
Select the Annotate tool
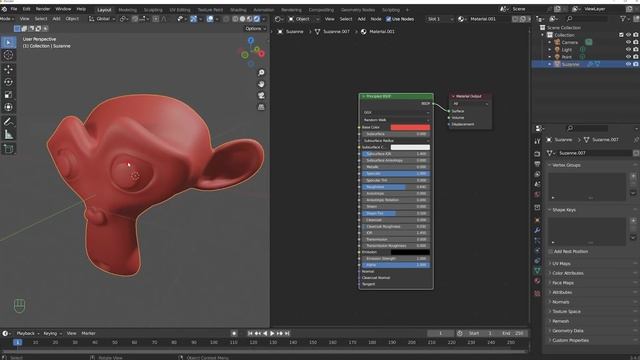(8, 122)
